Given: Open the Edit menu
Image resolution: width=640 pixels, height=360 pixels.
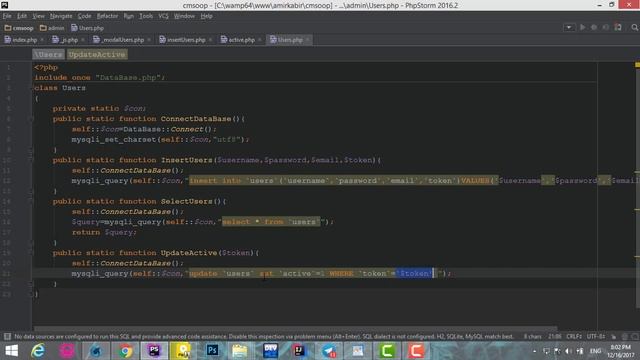Looking at the screenshot, I should click(22, 16).
